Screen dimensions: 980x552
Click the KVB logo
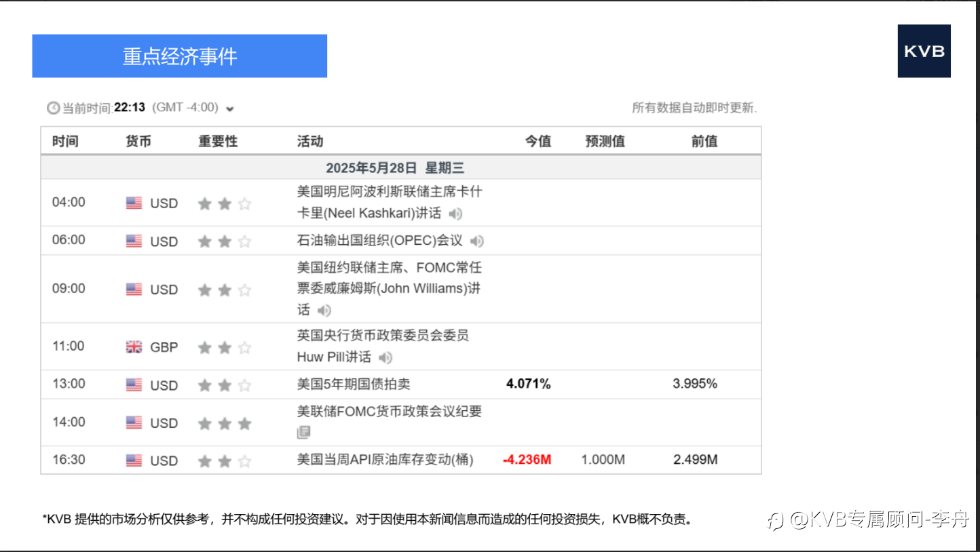tap(924, 52)
